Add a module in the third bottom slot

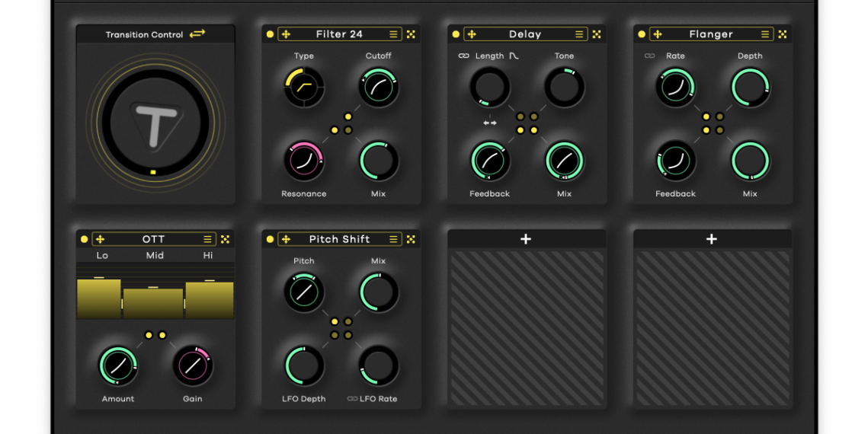tap(526, 239)
